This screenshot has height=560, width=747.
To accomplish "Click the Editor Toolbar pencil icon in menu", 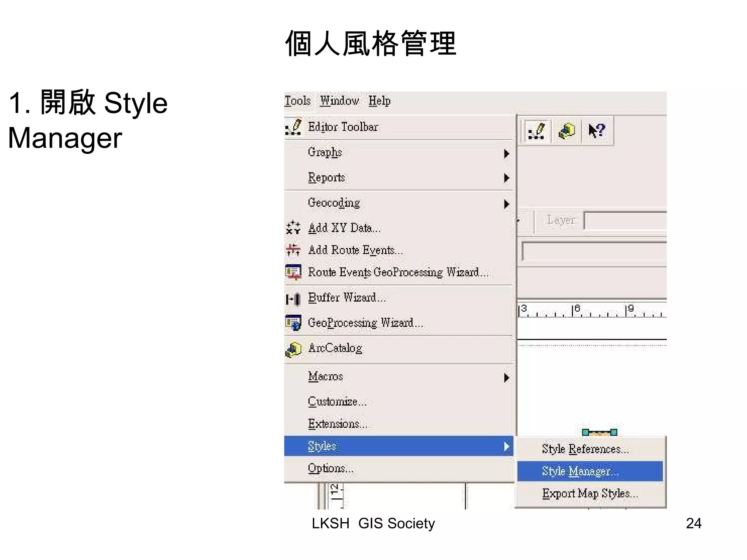I will (x=293, y=127).
